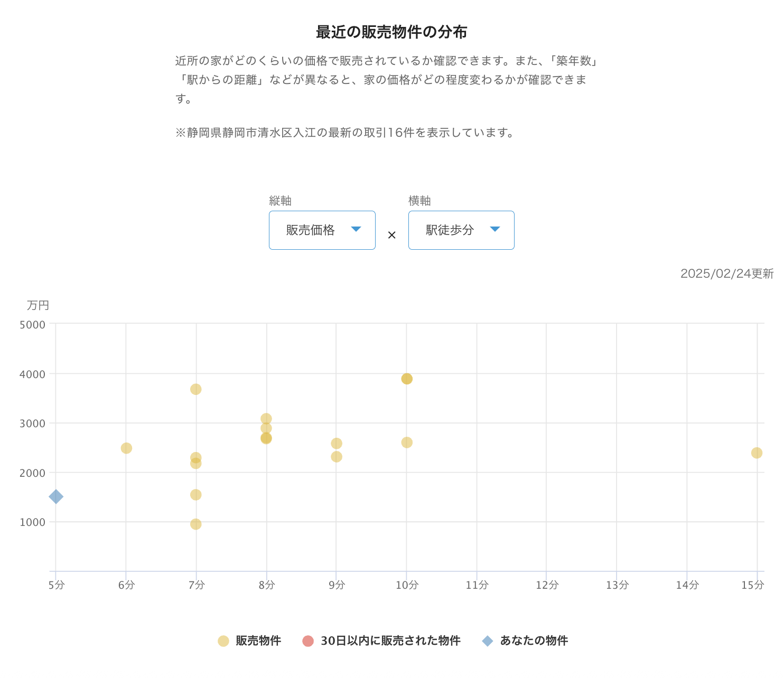Open the 横軸 駅徒歩分 dropdown

pyautogui.click(x=461, y=230)
